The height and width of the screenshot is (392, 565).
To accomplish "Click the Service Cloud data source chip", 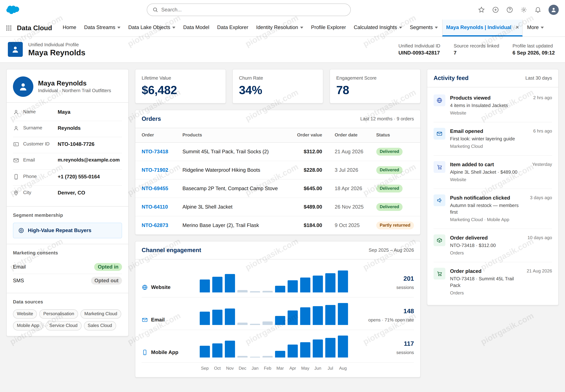I will (63, 326).
